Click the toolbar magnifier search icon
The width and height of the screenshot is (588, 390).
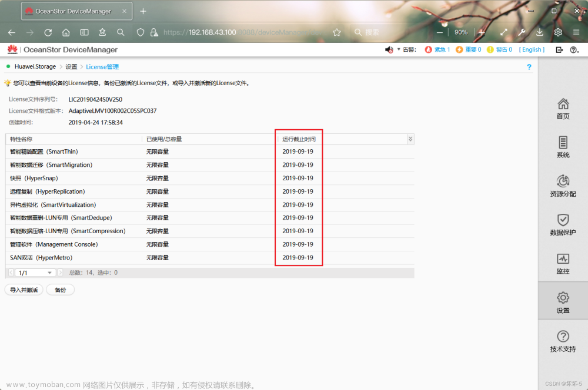click(121, 32)
